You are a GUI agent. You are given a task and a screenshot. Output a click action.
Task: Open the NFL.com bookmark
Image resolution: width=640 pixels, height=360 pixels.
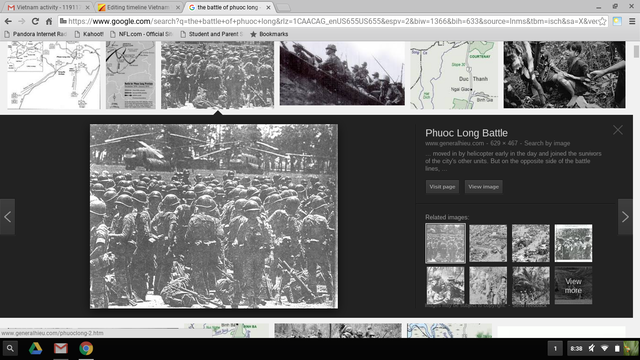(141, 34)
